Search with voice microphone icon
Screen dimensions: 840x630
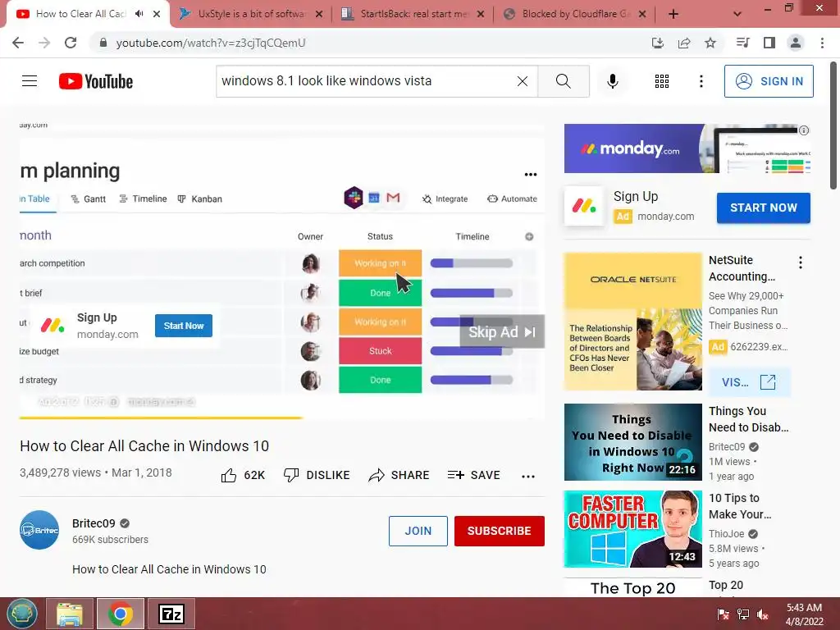click(612, 81)
